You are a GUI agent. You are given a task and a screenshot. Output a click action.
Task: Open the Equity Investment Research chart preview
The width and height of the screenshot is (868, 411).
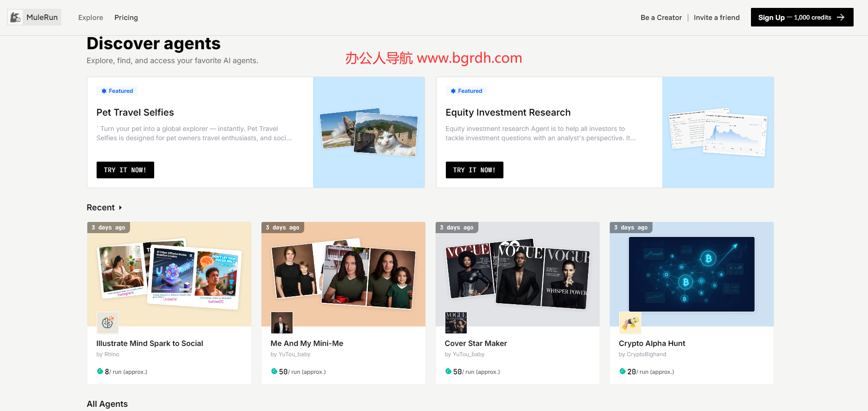pyautogui.click(x=718, y=132)
